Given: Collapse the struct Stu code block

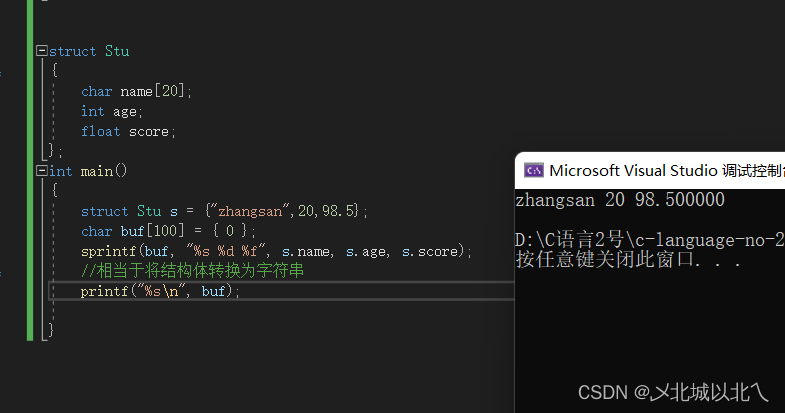Looking at the screenshot, I should pos(41,51).
